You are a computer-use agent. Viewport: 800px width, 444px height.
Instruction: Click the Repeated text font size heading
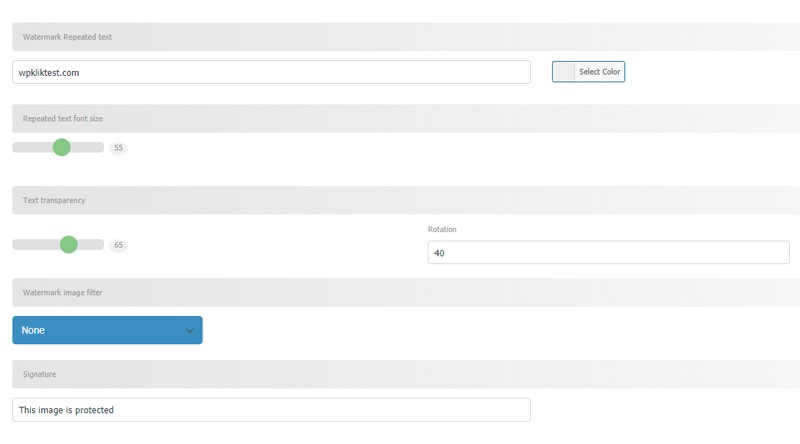point(63,118)
